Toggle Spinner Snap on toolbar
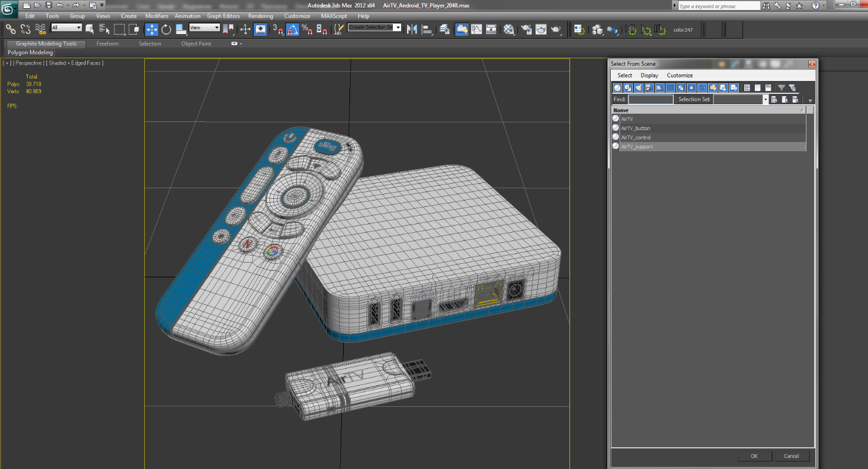 point(322,29)
